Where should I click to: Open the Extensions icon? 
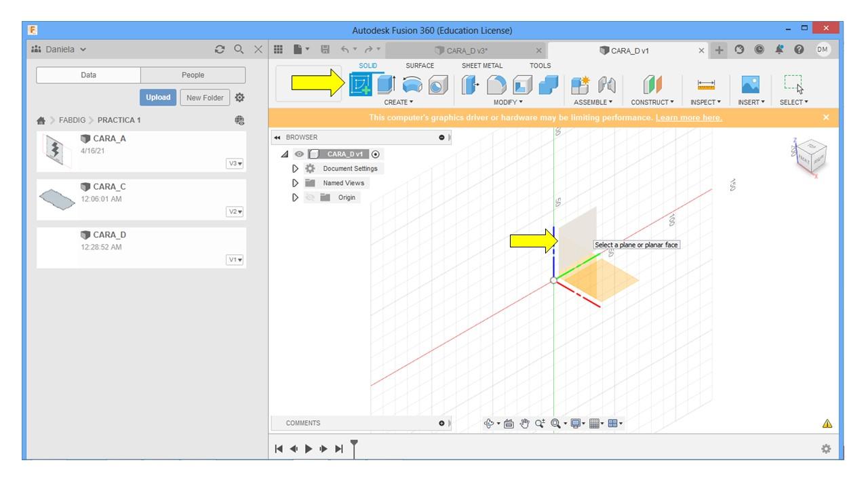pyautogui.click(x=740, y=49)
